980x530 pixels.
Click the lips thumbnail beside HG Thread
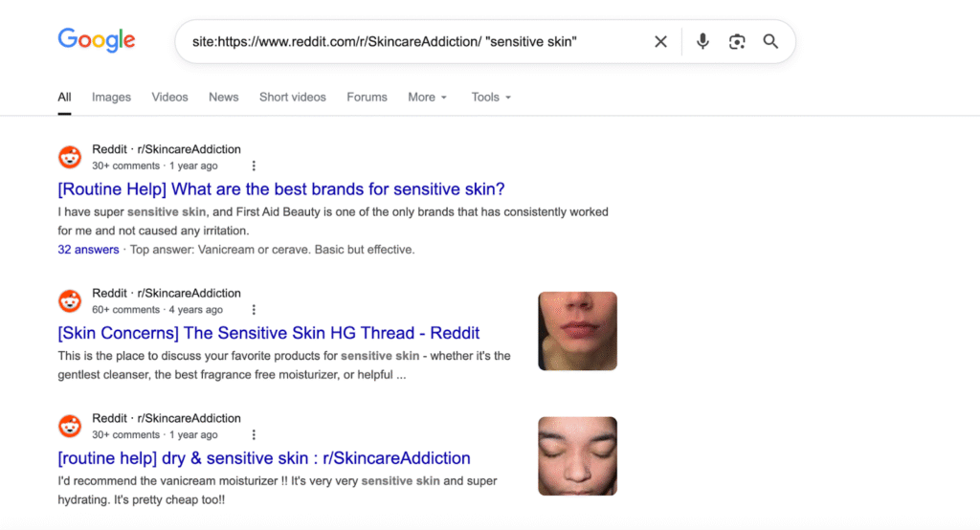(577, 331)
